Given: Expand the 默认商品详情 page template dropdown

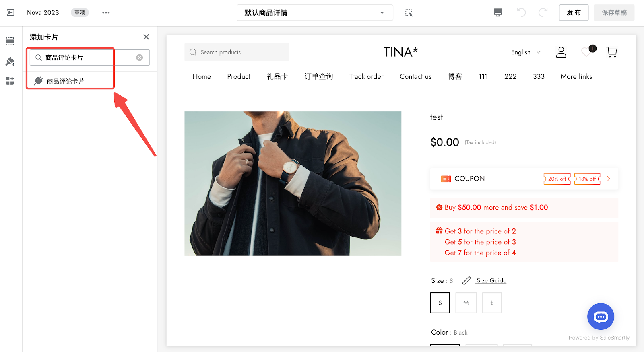Looking at the screenshot, I should point(315,12).
